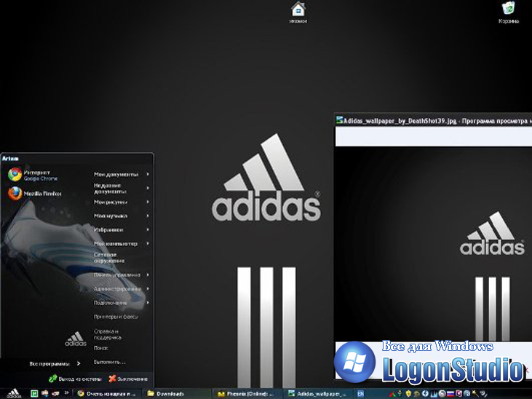Switch to the Downloads folder taskbar button
Screen dimensions: 532x399
tap(177, 394)
